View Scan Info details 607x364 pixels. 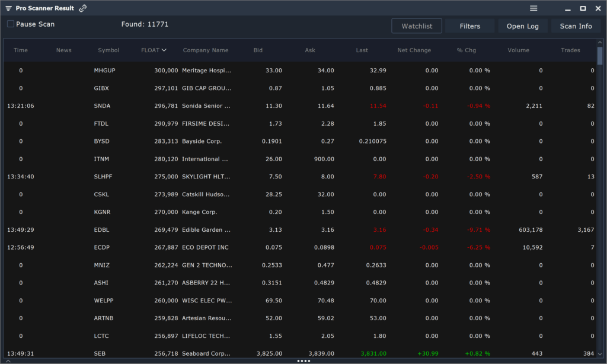[576, 25]
